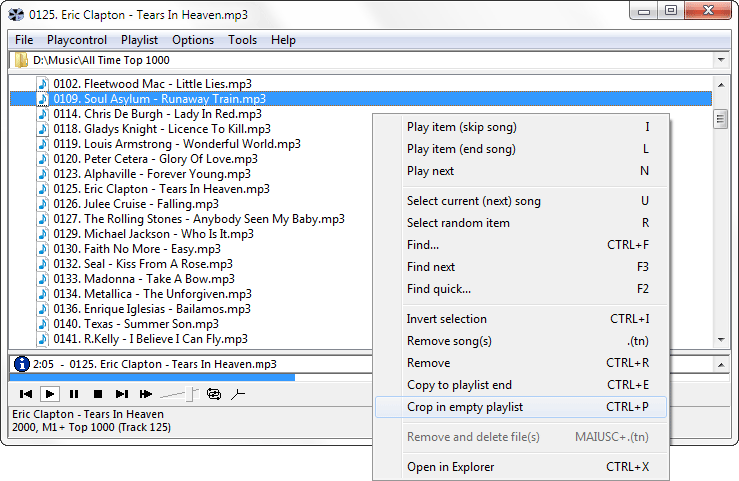Open the Tools menu
Image resolution: width=739 pixels, height=481 pixels.
(242, 40)
